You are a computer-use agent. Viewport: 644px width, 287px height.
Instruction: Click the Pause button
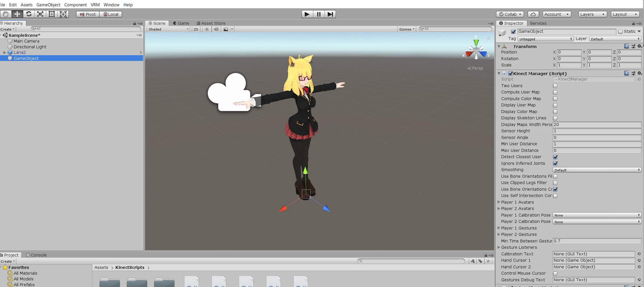[x=319, y=14]
